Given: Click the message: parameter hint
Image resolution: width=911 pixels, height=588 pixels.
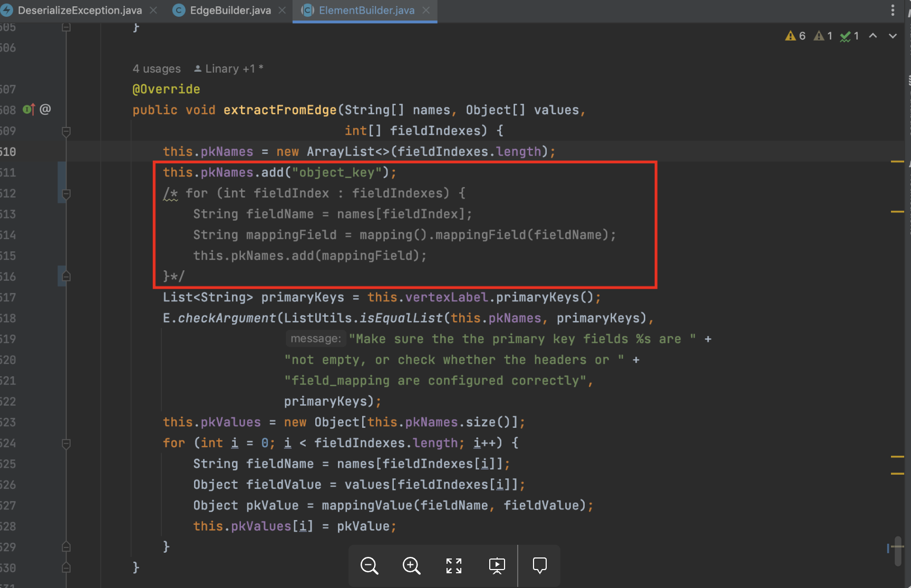Looking at the screenshot, I should coord(316,338).
